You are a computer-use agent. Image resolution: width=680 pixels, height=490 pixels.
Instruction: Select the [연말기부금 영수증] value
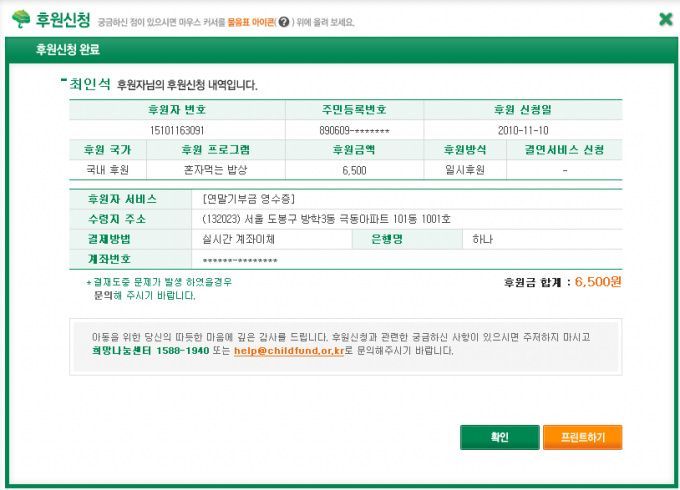click(249, 199)
